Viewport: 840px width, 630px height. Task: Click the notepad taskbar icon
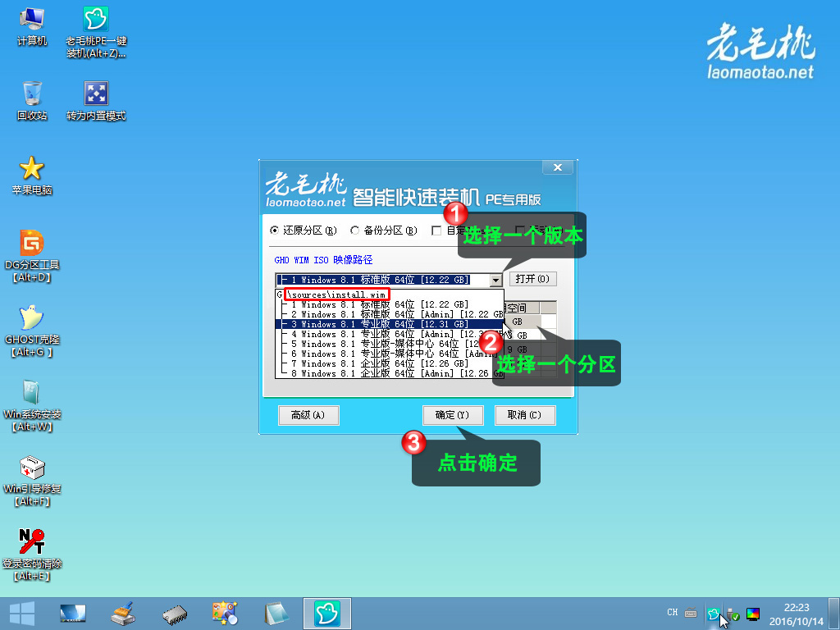point(276,614)
